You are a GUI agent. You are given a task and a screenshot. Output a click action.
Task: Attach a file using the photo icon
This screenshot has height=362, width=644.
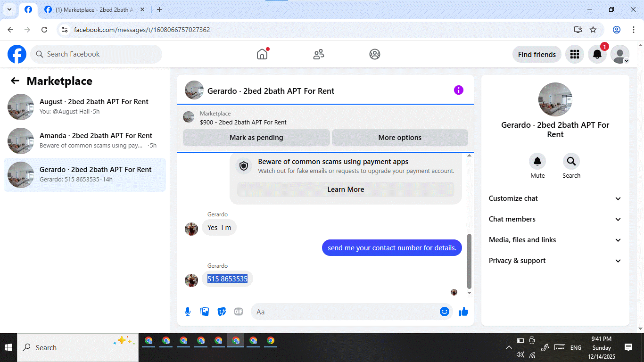coord(205,312)
